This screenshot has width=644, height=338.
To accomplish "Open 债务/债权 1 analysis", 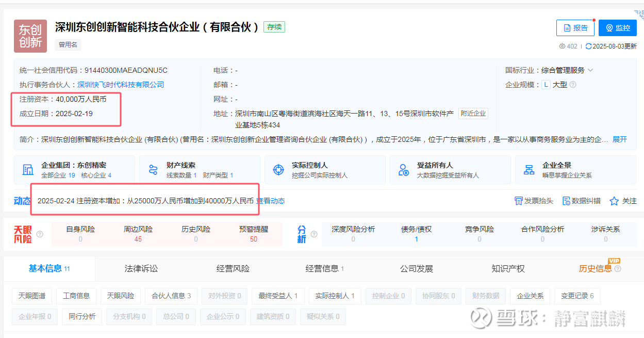I will [x=417, y=234].
